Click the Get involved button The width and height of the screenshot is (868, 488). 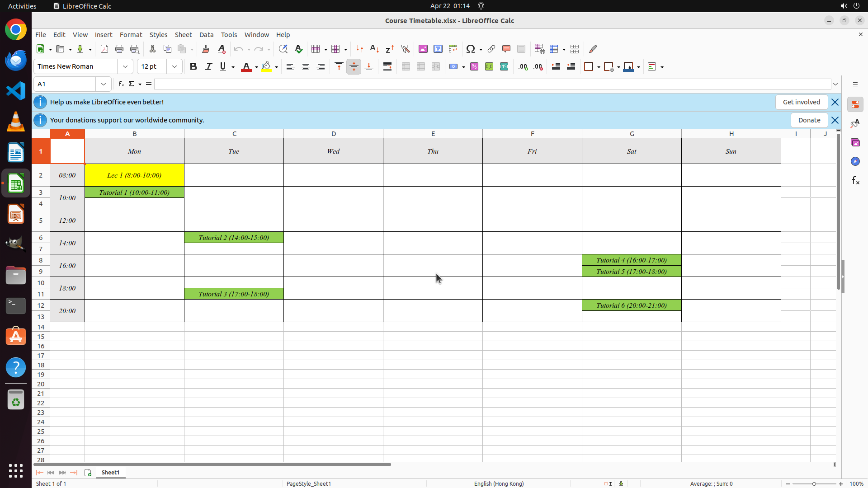tap(801, 102)
